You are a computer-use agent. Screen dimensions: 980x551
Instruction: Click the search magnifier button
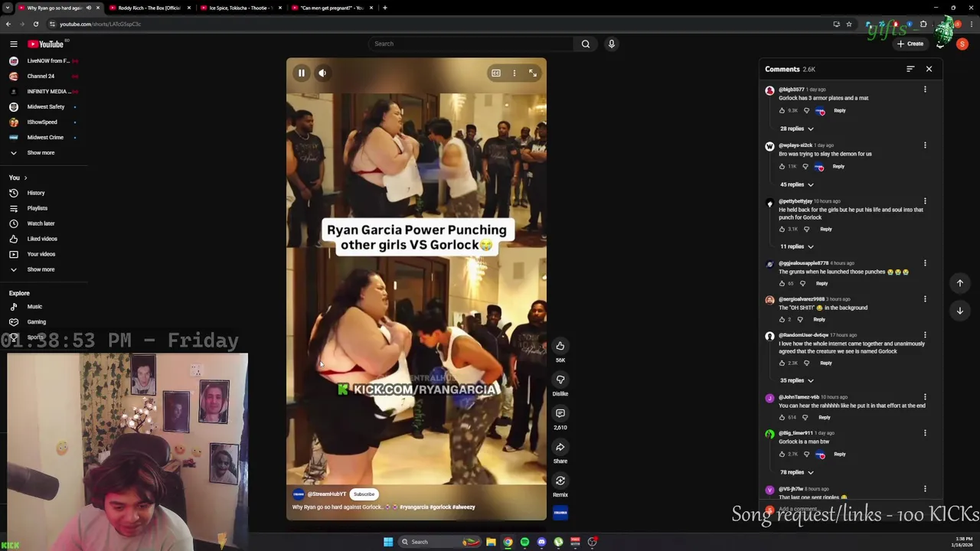(586, 44)
